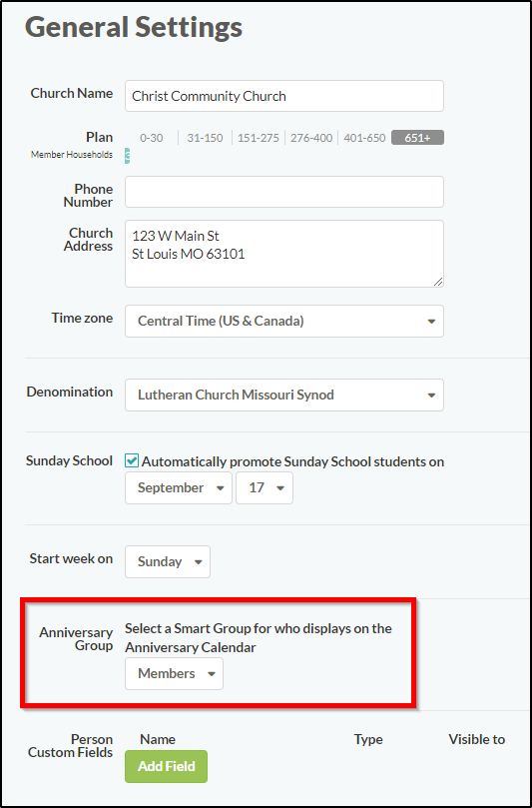Expand the Start week on Sunday dropdown
This screenshot has width=532, height=808.
[168, 561]
